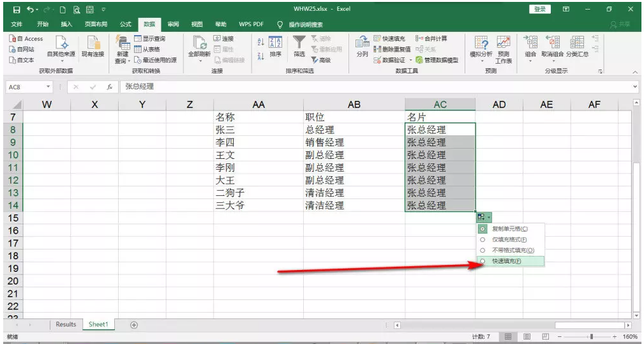This screenshot has width=644, height=344.
Task: Switch to Page Break Preview in the status bar
Action: [x=545, y=336]
